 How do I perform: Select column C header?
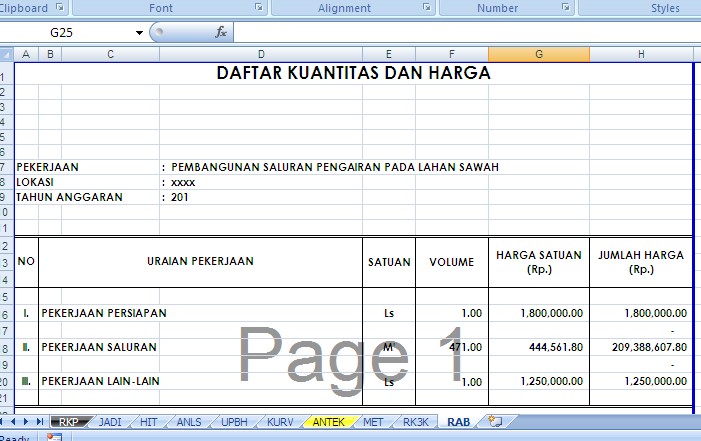pyautogui.click(x=110, y=54)
